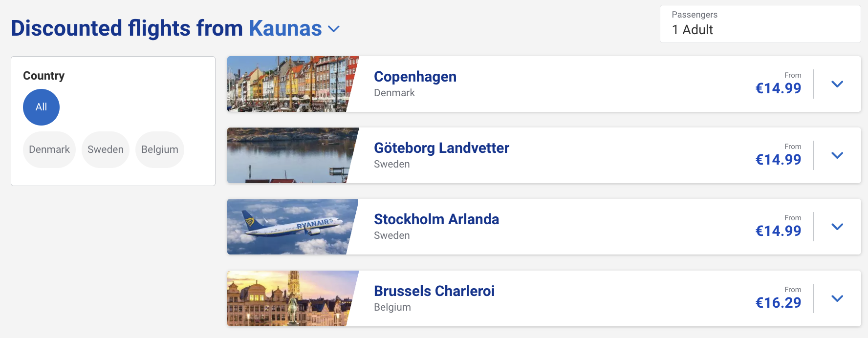The image size is (868, 338).
Task: Click the Ryanair airplane thumbnail
Action: 292,227
